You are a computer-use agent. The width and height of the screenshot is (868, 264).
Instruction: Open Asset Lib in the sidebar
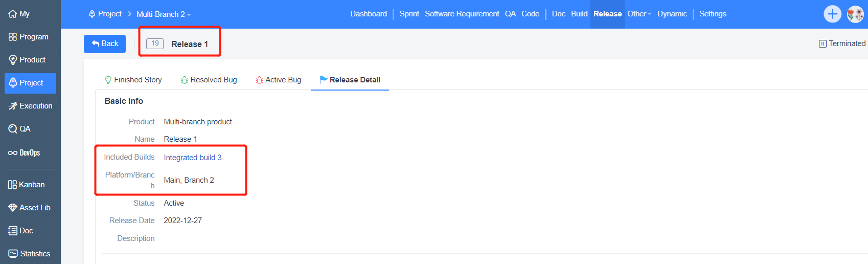[29, 208]
